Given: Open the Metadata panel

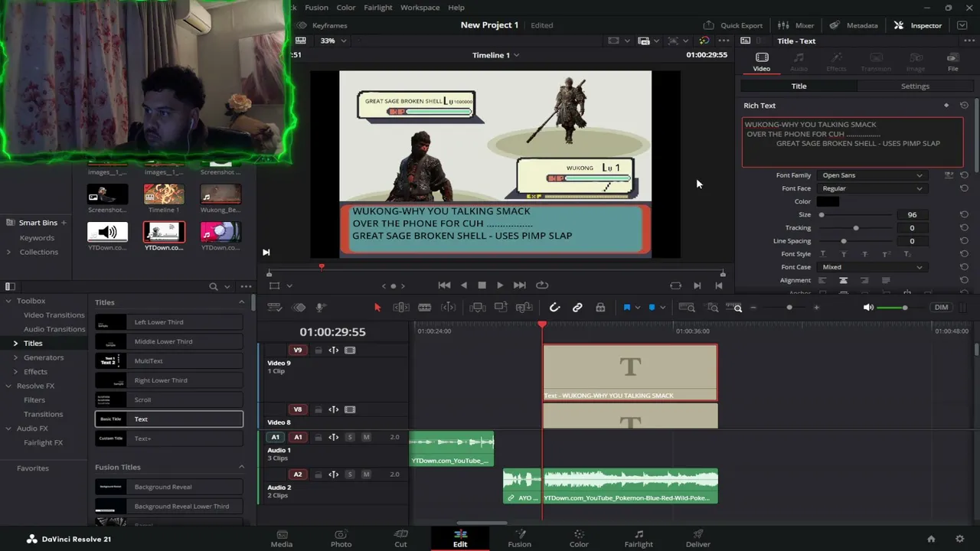Looking at the screenshot, I should tap(854, 25).
